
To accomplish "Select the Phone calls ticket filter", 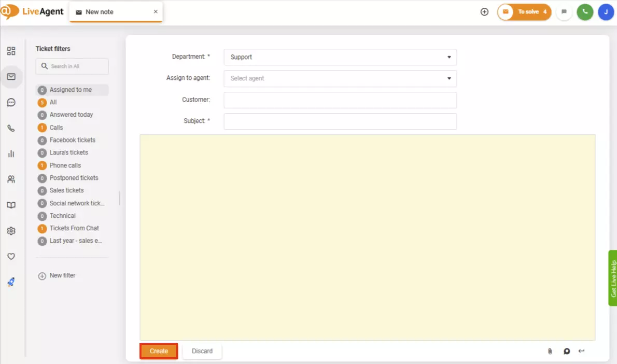I will click(x=65, y=165).
